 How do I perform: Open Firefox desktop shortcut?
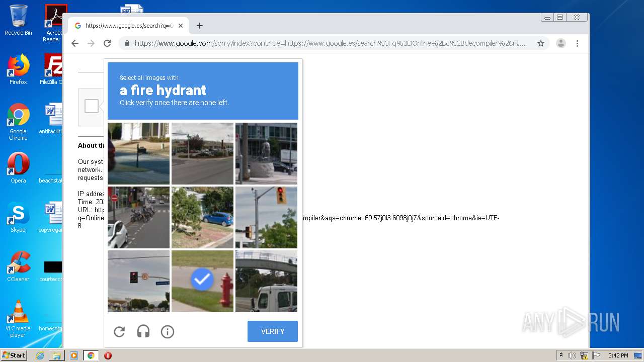pos(18,69)
